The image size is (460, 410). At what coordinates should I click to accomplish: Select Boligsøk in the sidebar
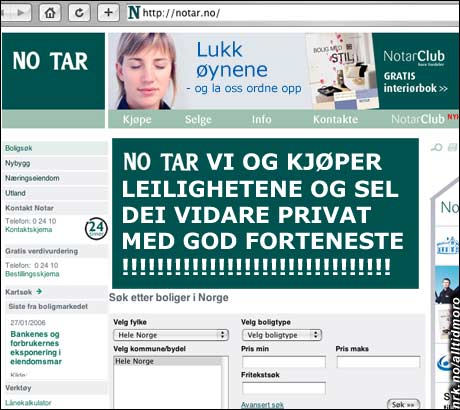pyautogui.click(x=55, y=148)
